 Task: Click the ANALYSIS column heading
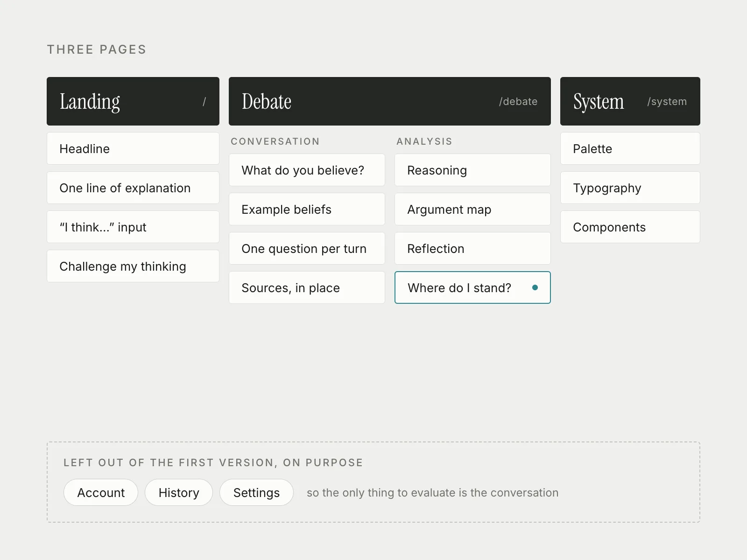pos(424,141)
